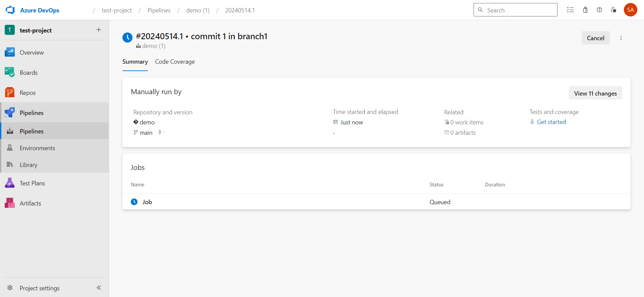The height and width of the screenshot is (297, 644).
Task: Open Artifacts in the sidebar
Action: (30, 203)
